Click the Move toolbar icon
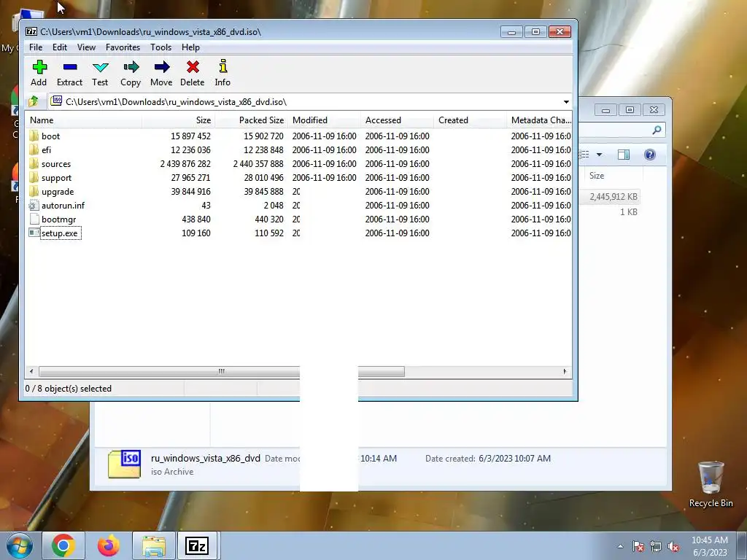The image size is (747, 560). click(x=161, y=67)
